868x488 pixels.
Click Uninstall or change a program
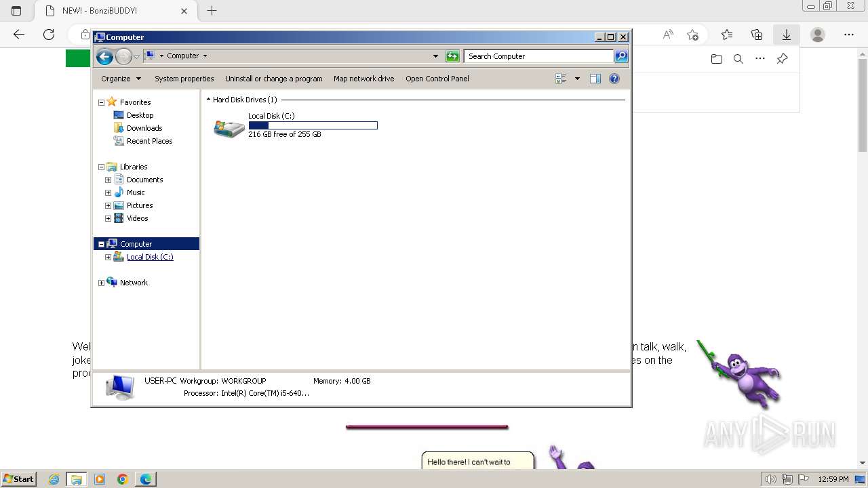tap(273, 79)
